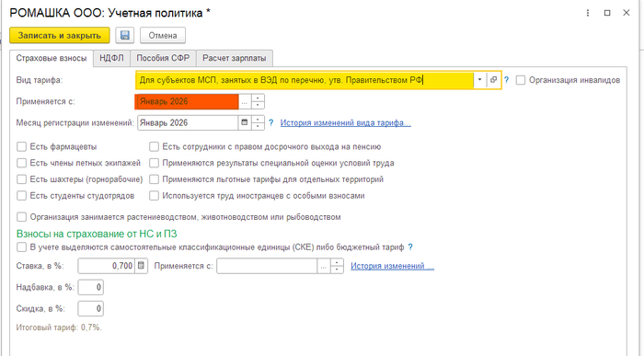The height and width of the screenshot is (356, 644).
Task: Click empty Применяется с field beside Ставка
Action: coord(267,266)
